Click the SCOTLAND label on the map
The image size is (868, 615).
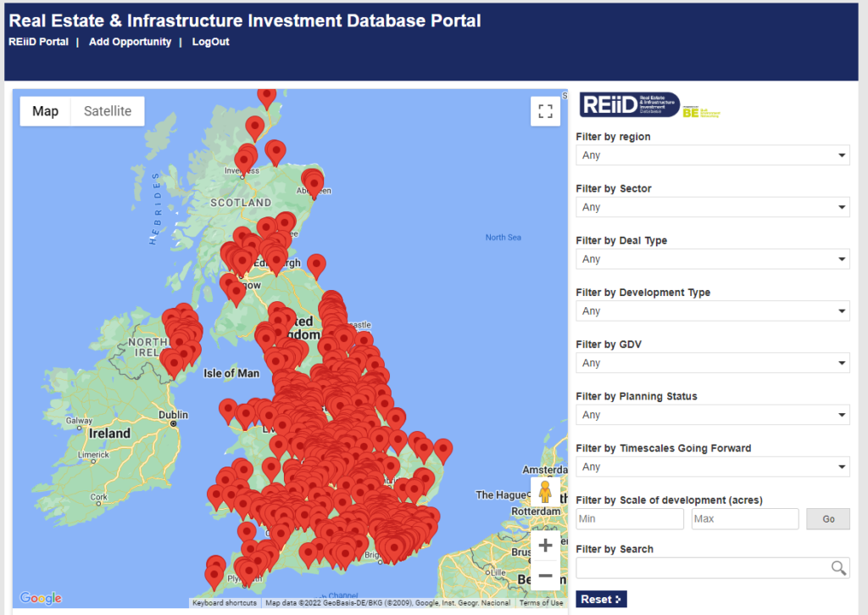241,203
